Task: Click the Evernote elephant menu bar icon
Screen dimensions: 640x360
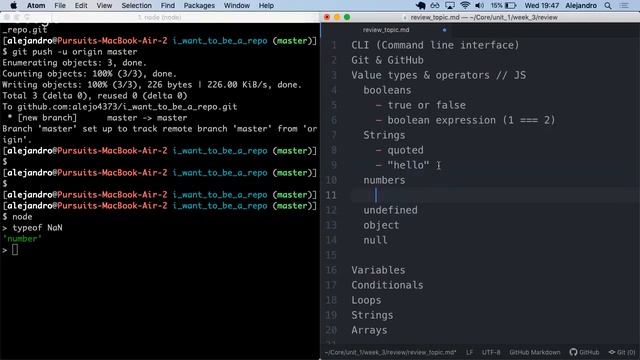Action: tap(420, 5)
